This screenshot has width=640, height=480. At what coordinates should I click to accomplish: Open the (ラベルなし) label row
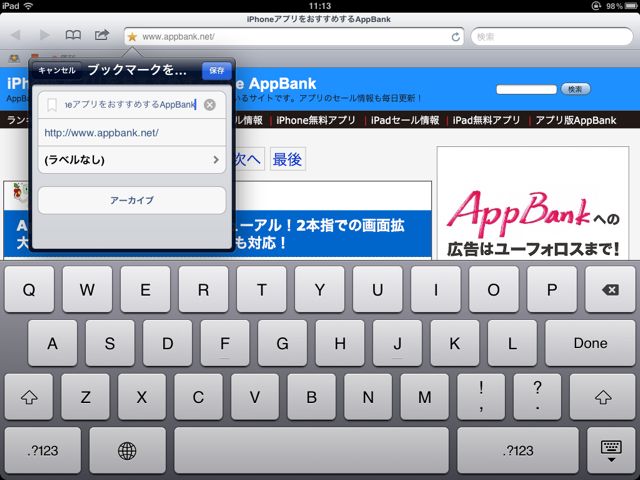(132, 160)
